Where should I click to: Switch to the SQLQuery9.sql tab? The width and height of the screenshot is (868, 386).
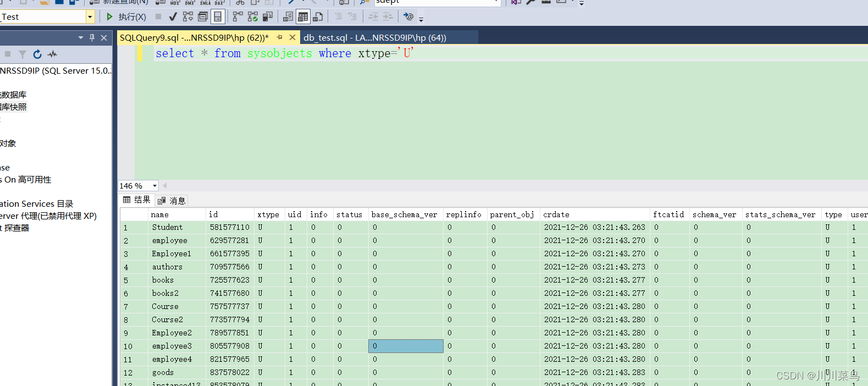click(x=194, y=37)
